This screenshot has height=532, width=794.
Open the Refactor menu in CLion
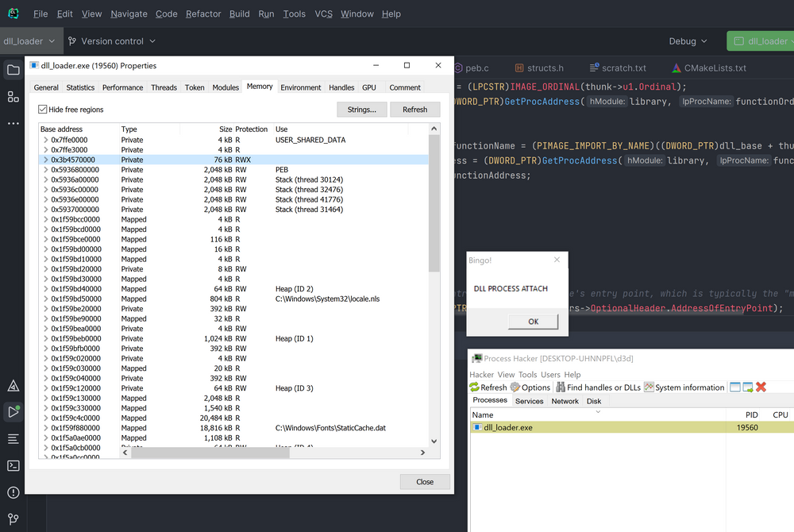(x=203, y=13)
